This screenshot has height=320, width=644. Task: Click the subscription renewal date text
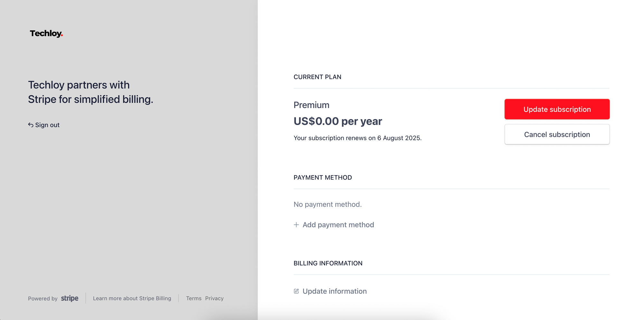357,138
